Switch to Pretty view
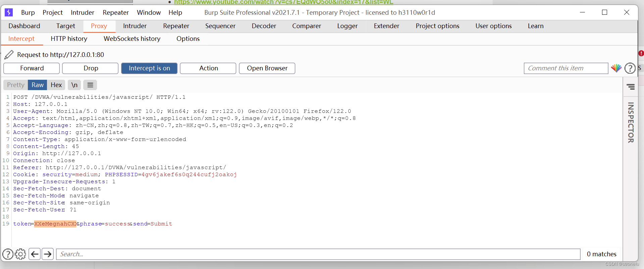 [16, 85]
